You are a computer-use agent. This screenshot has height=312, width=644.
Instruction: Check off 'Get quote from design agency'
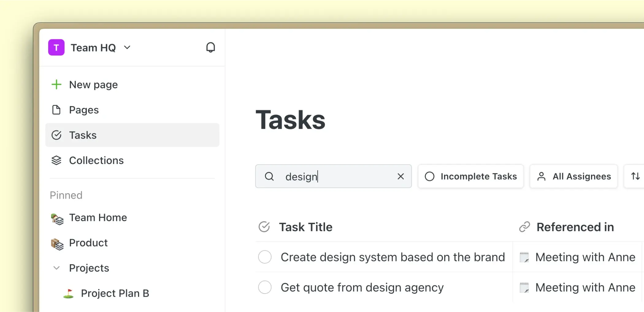265,287
